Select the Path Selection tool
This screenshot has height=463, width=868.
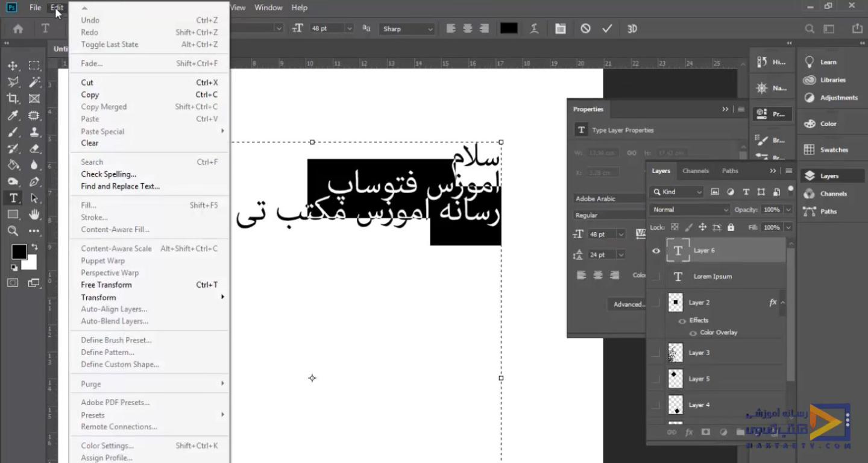click(x=34, y=198)
